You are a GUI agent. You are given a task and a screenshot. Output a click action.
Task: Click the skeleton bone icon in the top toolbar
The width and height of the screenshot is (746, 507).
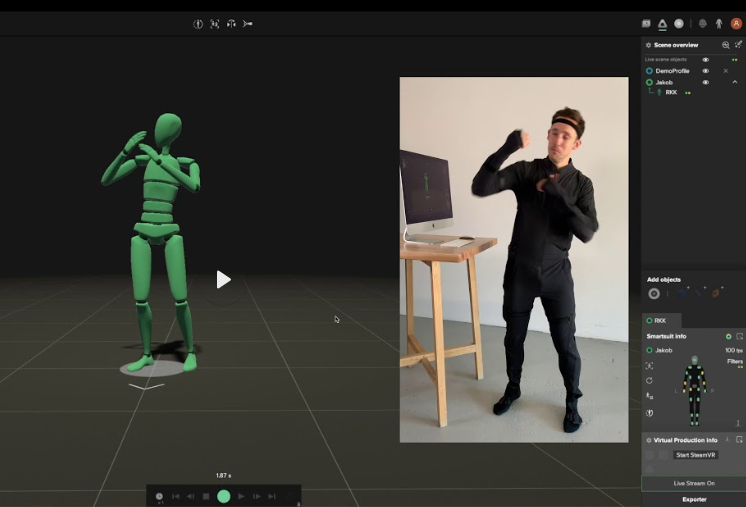click(x=247, y=24)
